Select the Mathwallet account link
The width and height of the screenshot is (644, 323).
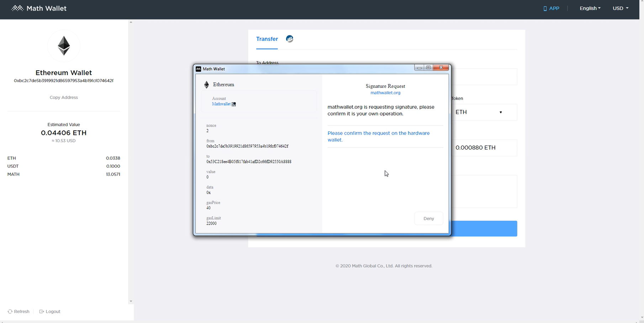(x=221, y=104)
